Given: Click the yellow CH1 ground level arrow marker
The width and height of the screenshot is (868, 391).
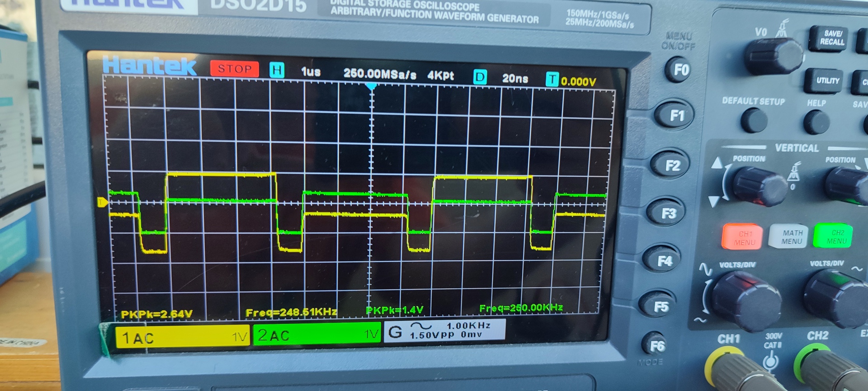Looking at the screenshot, I should coord(103,202).
